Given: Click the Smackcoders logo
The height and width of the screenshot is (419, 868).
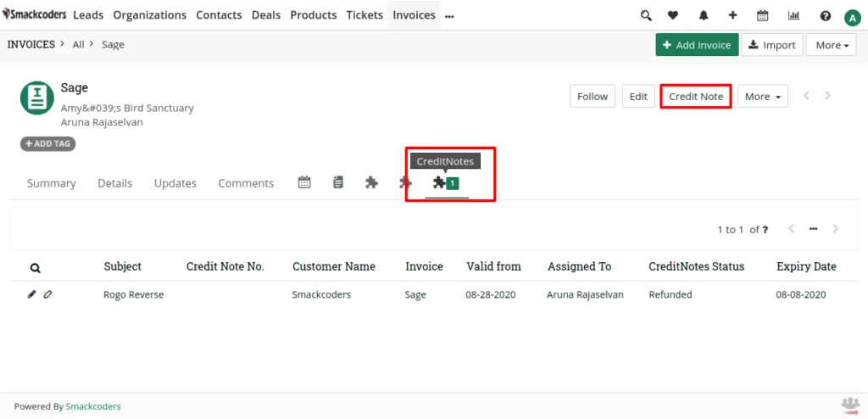Looking at the screenshot, I should tap(34, 15).
